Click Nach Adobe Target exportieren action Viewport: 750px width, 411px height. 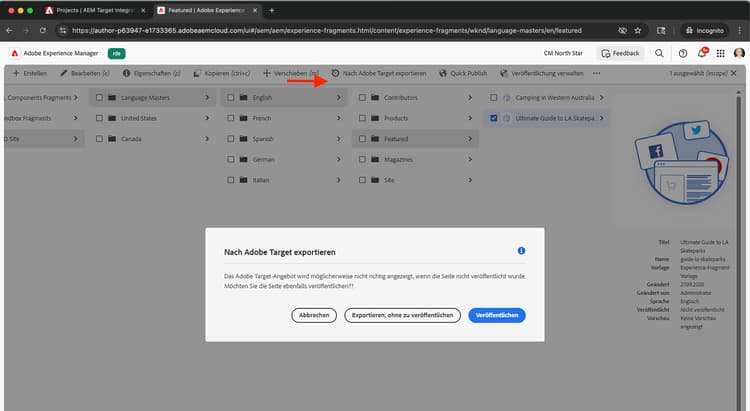[x=379, y=73]
